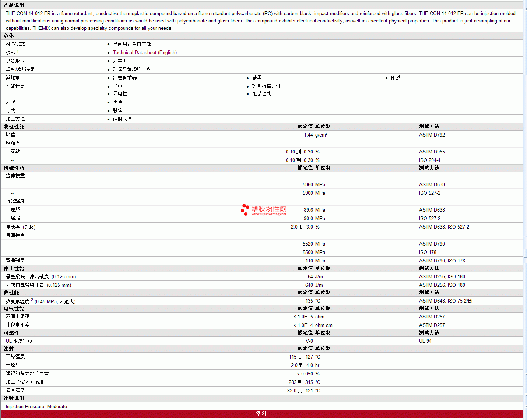
Task: Click the 加工（熔体）温度 row label
Action: [x=25, y=382]
